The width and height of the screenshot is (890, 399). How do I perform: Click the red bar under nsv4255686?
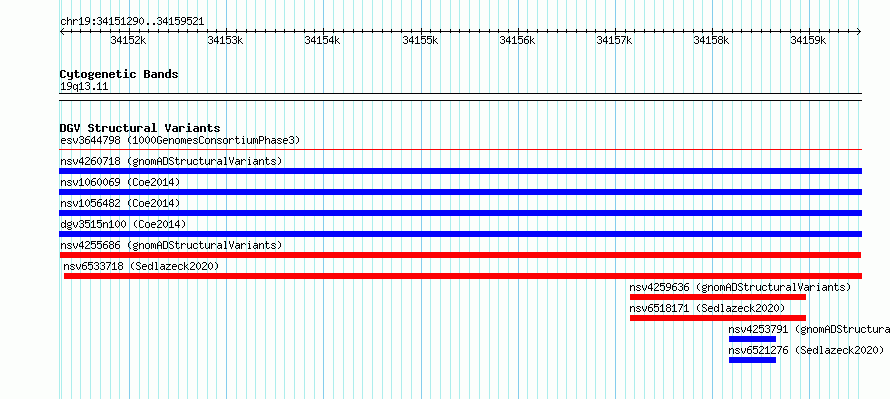(461, 255)
